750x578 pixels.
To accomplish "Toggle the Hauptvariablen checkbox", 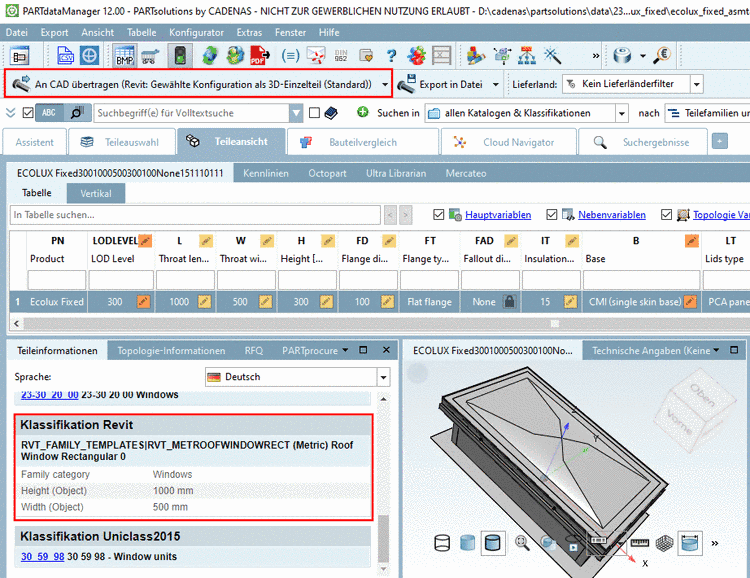I will [438, 215].
